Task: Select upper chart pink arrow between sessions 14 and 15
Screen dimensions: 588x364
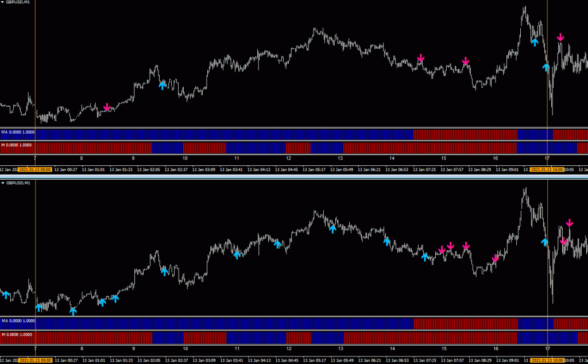Action: [x=421, y=58]
